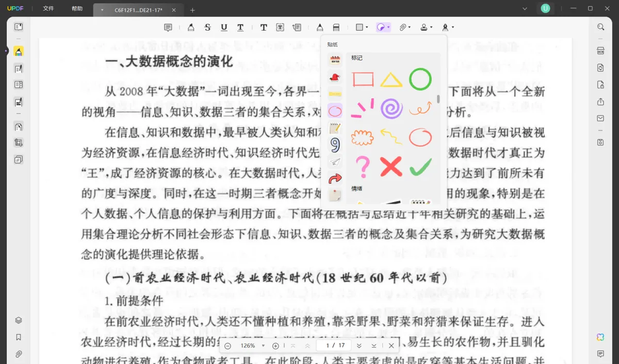Open the 文件 menu
Image resolution: width=619 pixels, height=364 pixels.
coord(48,9)
